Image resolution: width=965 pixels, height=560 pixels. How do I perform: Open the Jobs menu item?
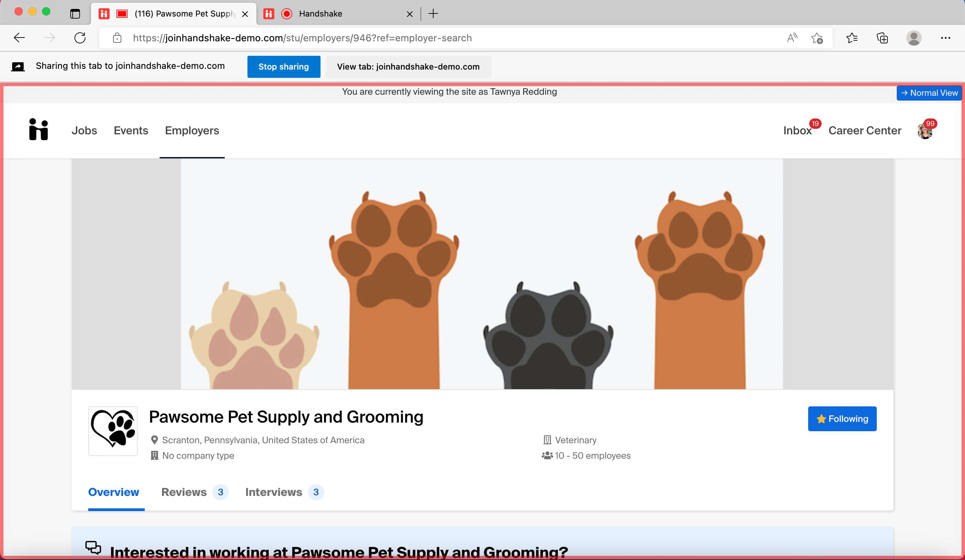point(84,131)
